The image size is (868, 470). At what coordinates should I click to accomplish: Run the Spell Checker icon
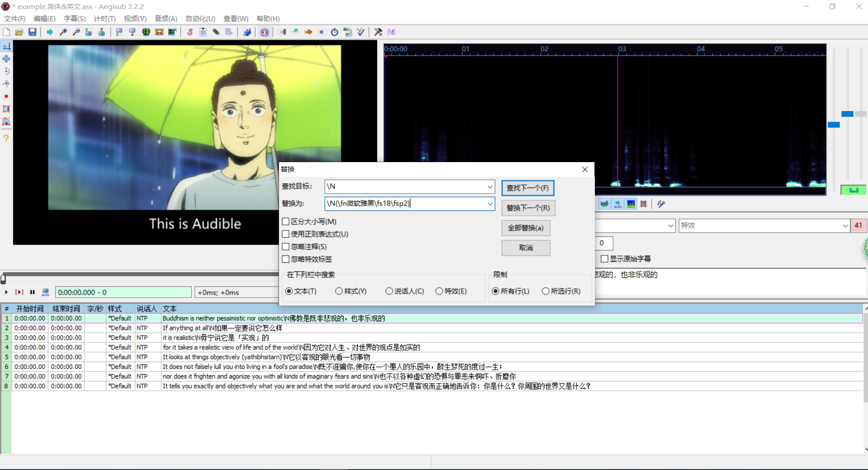click(361, 32)
